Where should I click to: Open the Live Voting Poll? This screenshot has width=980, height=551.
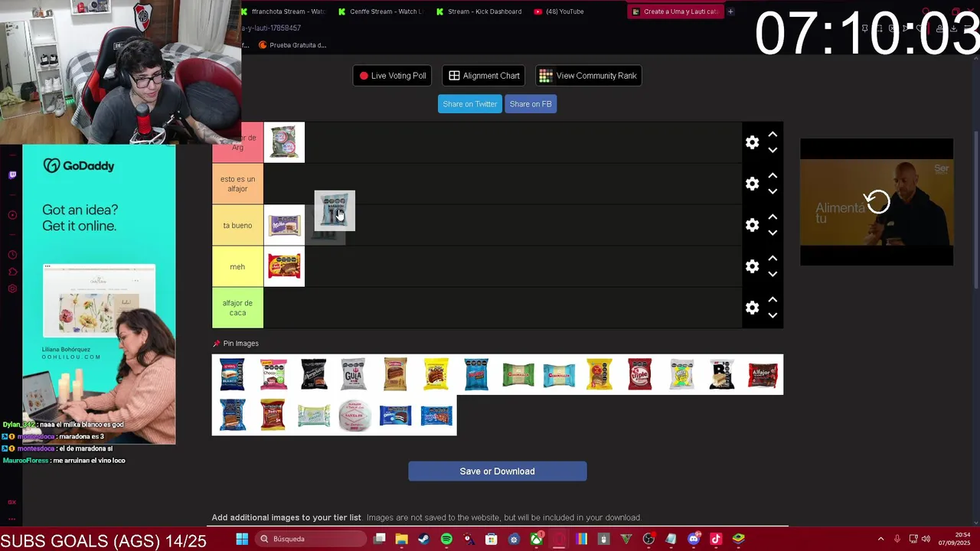(x=393, y=76)
